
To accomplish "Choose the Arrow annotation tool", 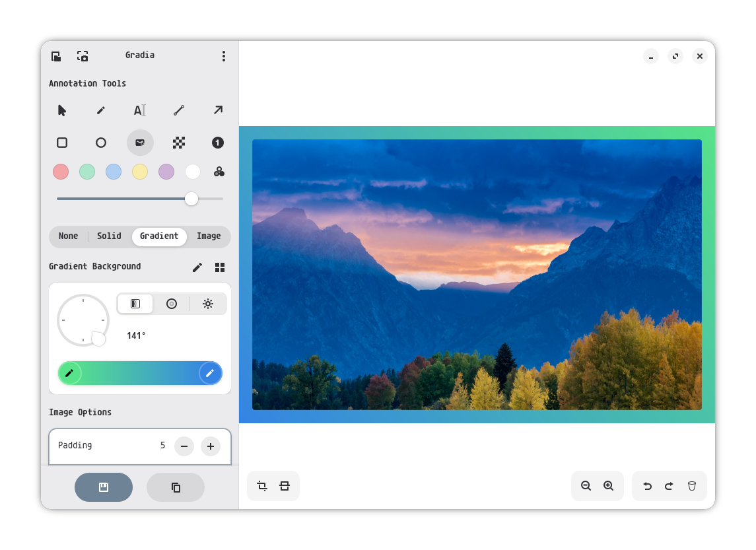I will (218, 110).
